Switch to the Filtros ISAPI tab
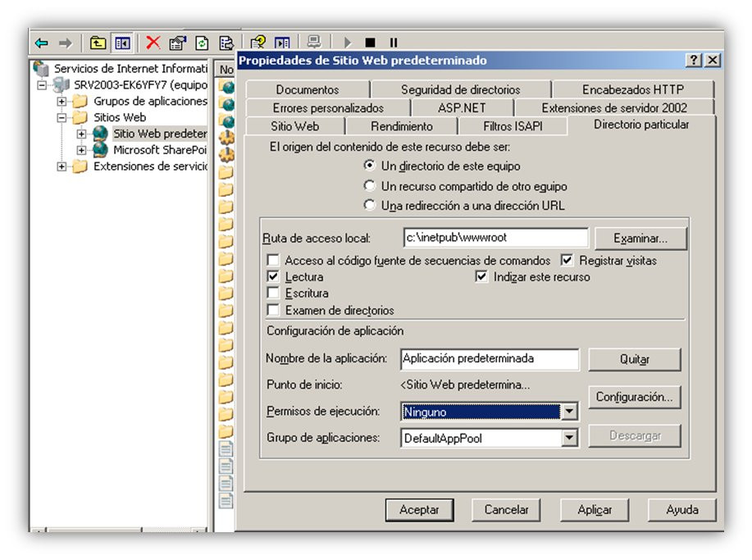The height and width of the screenshot is (560, 752). click(x=513, y=126)
